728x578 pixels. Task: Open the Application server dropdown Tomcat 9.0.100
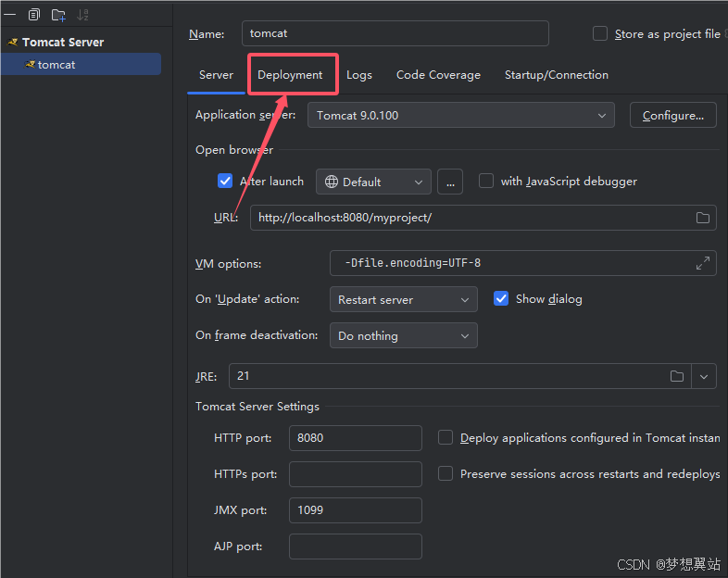(x=461, y=115)
